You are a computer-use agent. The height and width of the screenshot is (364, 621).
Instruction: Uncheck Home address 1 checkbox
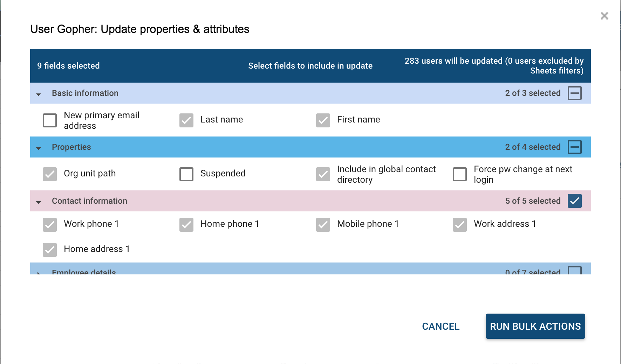tap(50, 250)
